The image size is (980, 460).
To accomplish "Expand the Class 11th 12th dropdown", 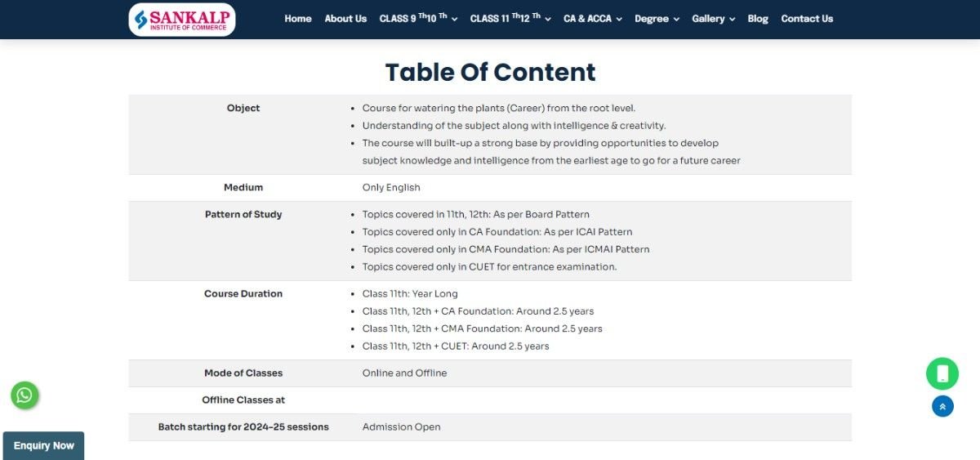I will [x=510, y=19].
